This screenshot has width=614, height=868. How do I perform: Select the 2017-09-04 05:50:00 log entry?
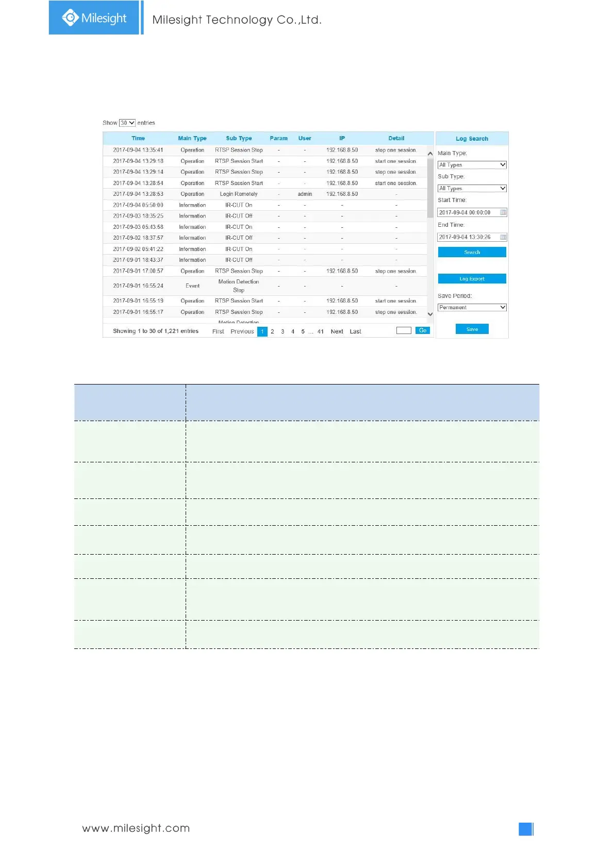click(265, 205)
